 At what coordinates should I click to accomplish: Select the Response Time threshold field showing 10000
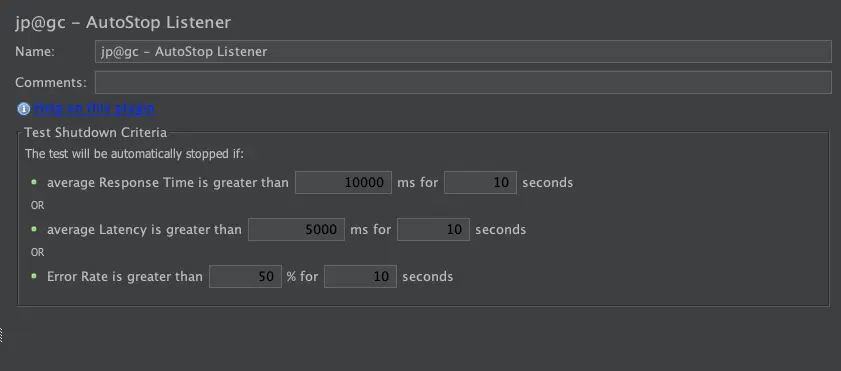[343, 183]
